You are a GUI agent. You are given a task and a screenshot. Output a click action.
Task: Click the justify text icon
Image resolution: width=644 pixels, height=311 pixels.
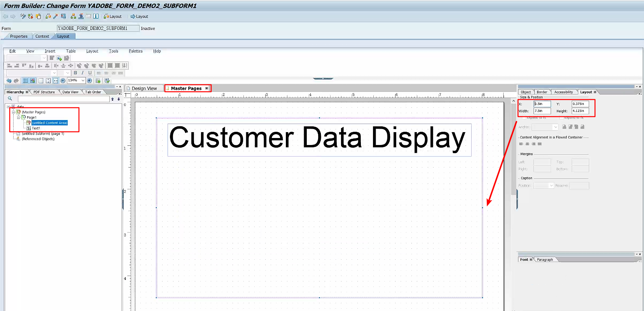[x=121, y=73]
